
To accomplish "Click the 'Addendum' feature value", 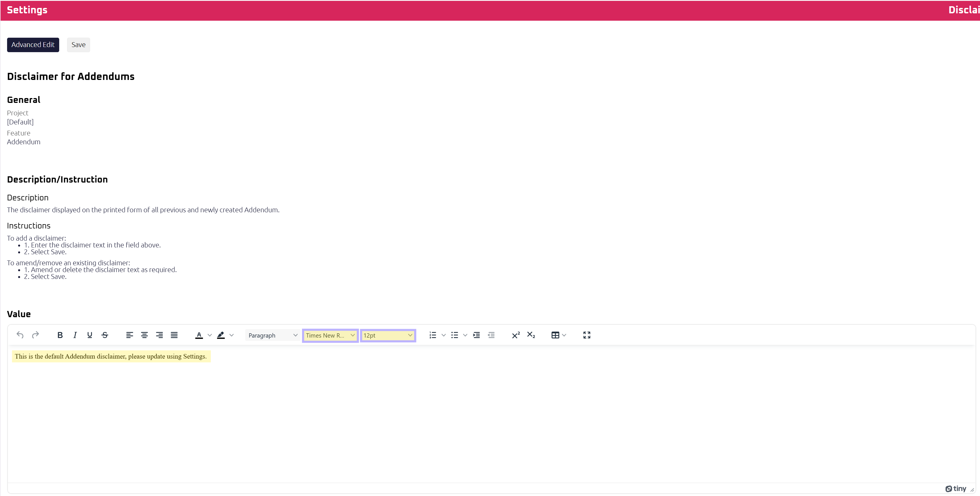I will coord(24,142).
